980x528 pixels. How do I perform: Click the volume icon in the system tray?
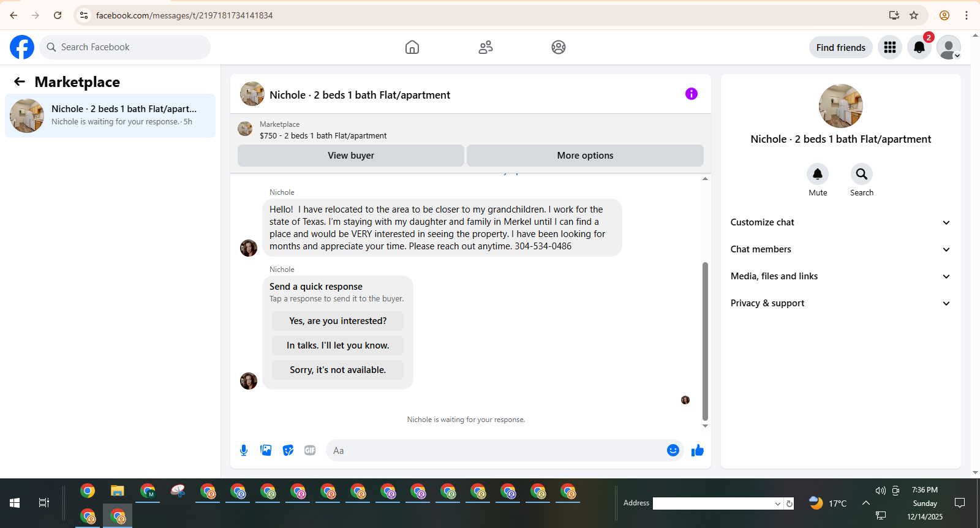pos(881,491)
